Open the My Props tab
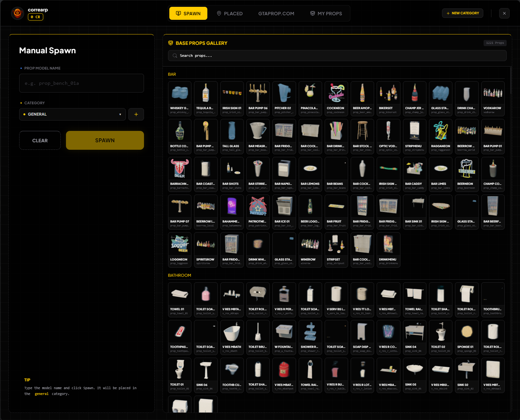Viewport: 520px width, 420px height. coord(326,13)
